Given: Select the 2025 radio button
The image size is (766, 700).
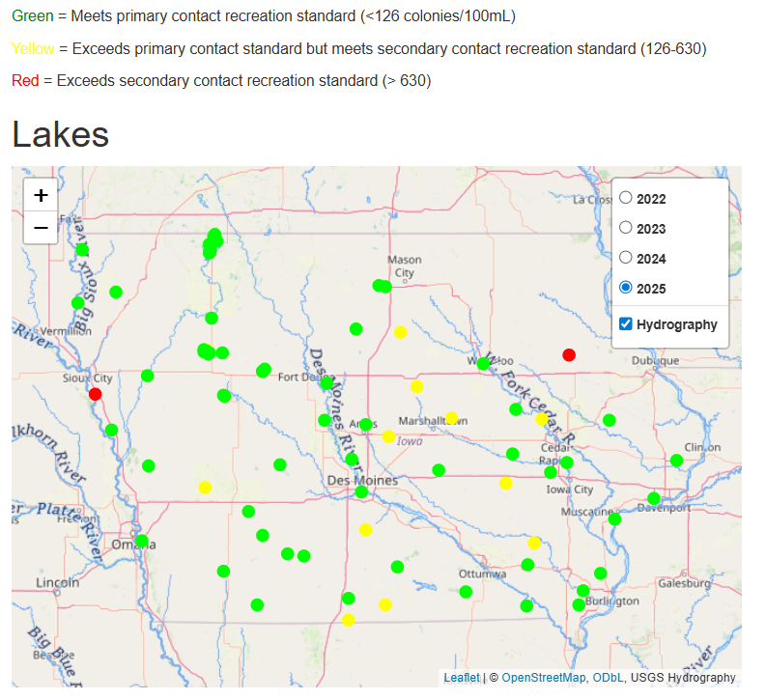Looking at the screenshot, I should click(626, 287).
